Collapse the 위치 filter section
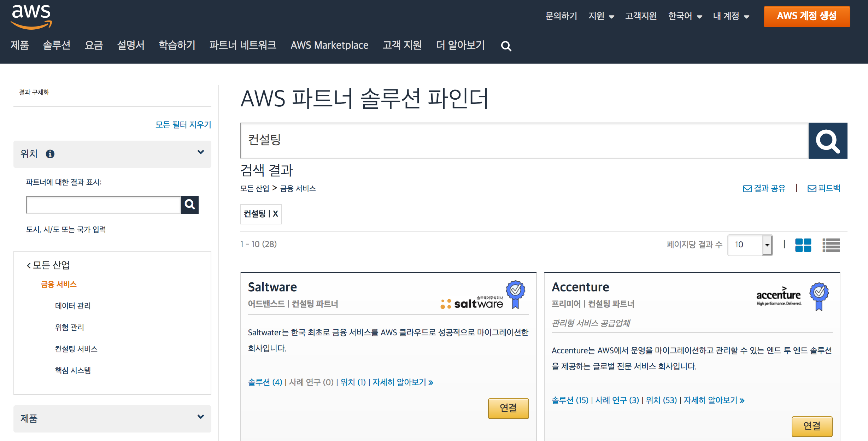The image size is (868, 441). 201,152
